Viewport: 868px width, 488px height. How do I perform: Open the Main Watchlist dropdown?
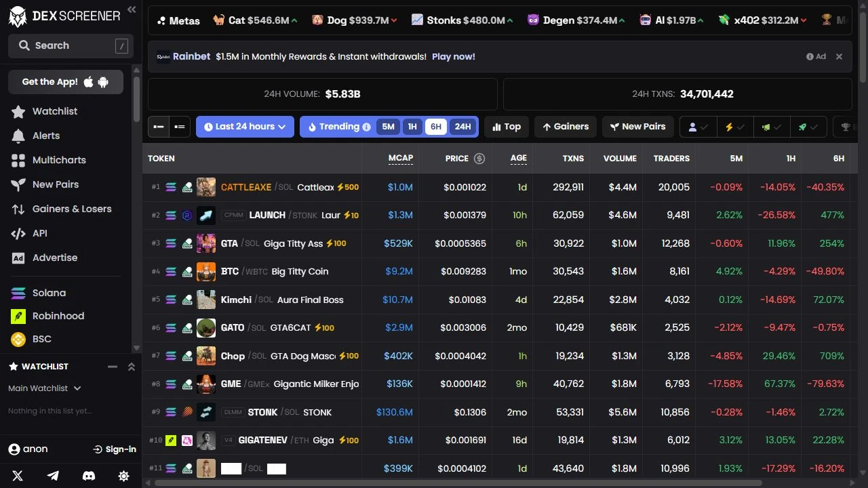click(x=45, y=388)
